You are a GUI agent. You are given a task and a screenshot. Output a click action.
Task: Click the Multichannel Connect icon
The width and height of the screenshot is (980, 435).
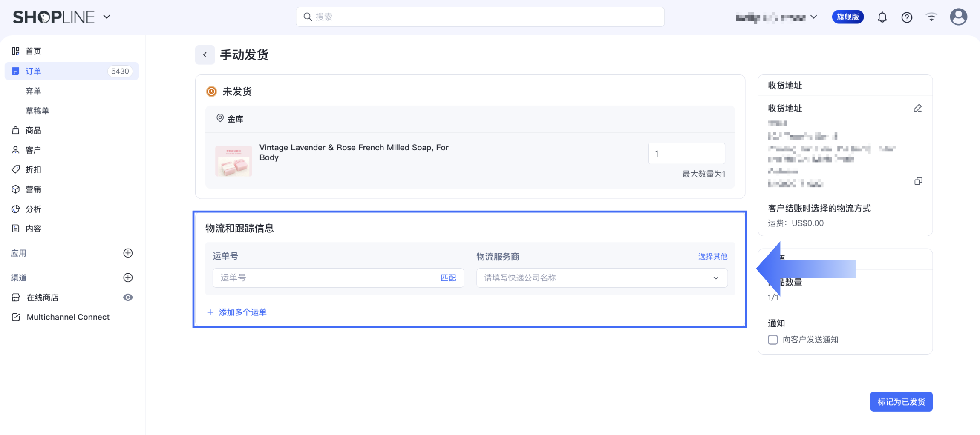pos(16,317)
